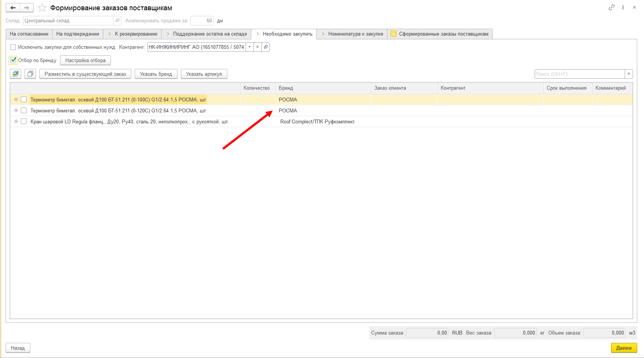Image resolution: width=644 pixels, height=358 pixels.
Task: Click 'Настройка отбора' button
Action: 86,60
